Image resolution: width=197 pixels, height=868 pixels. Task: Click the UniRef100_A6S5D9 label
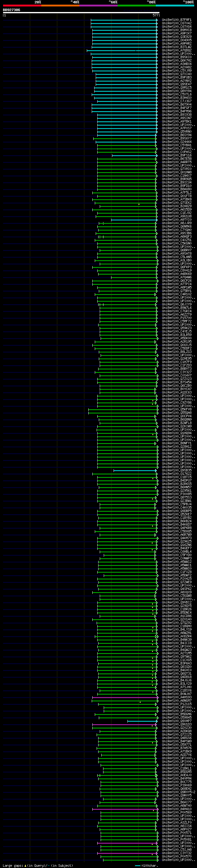tap(176, 210)
